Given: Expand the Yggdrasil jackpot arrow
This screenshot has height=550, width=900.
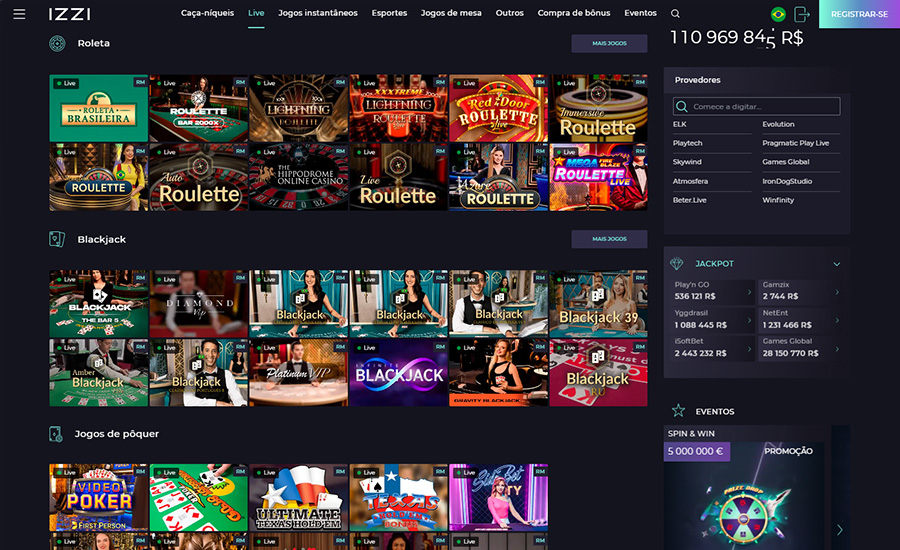Looking at the screenshot, I should point(749,320).
